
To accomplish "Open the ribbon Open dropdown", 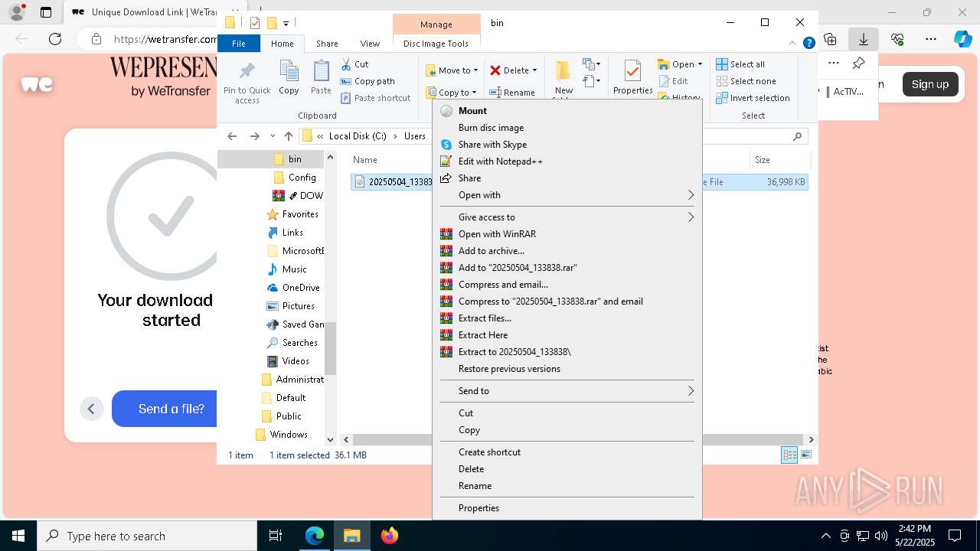I will [680, 64].
